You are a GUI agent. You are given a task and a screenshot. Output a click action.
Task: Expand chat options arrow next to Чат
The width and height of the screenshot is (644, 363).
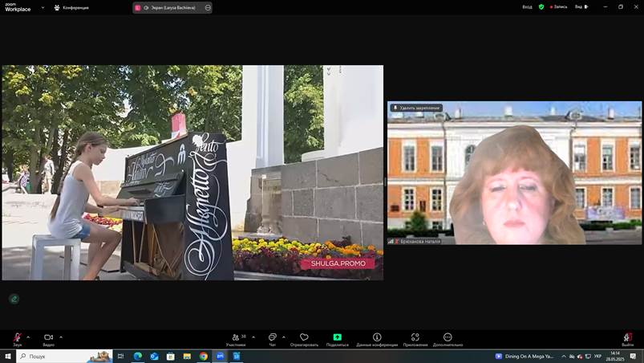[x=286, y=336]
